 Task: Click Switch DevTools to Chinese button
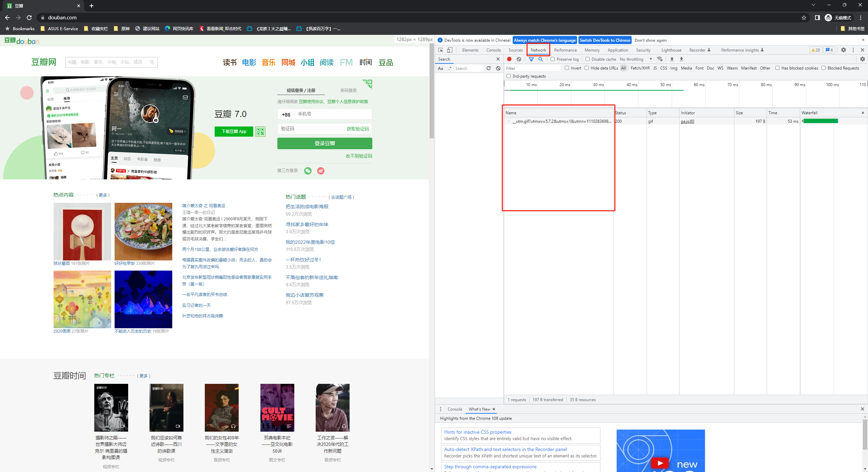pyautogui.click(x=605, y=40)
